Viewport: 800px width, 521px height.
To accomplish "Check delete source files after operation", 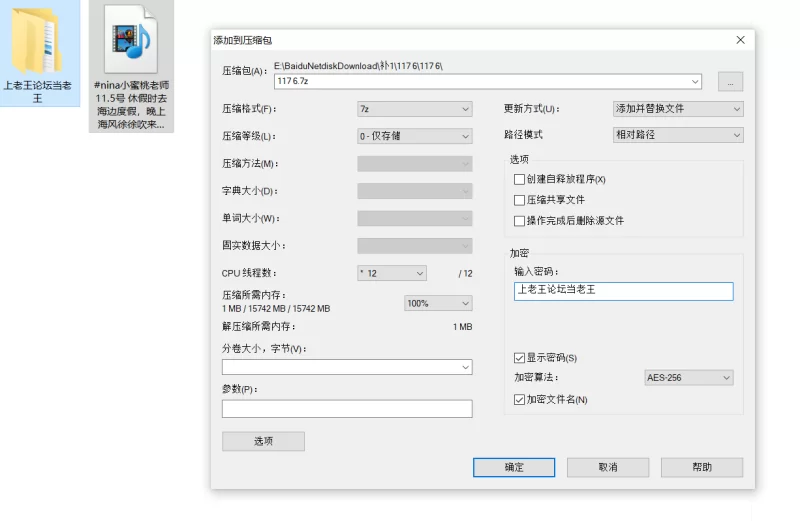I will click(x=519, y=221).
